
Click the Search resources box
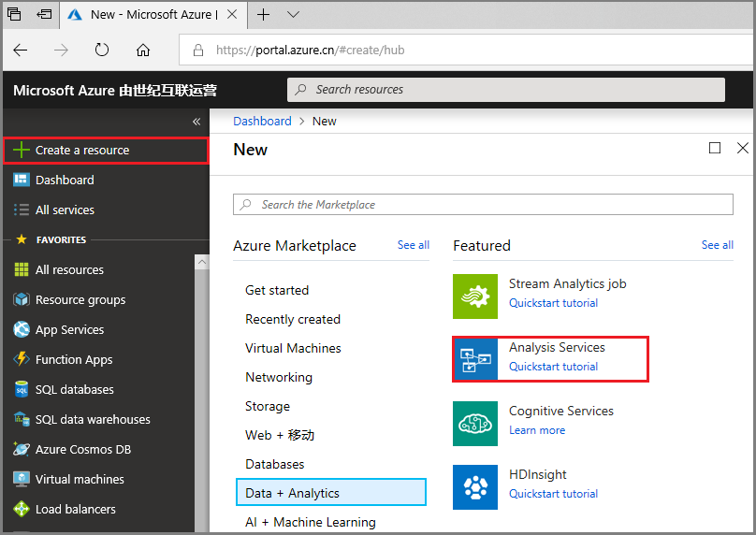(x=505, y=90)
